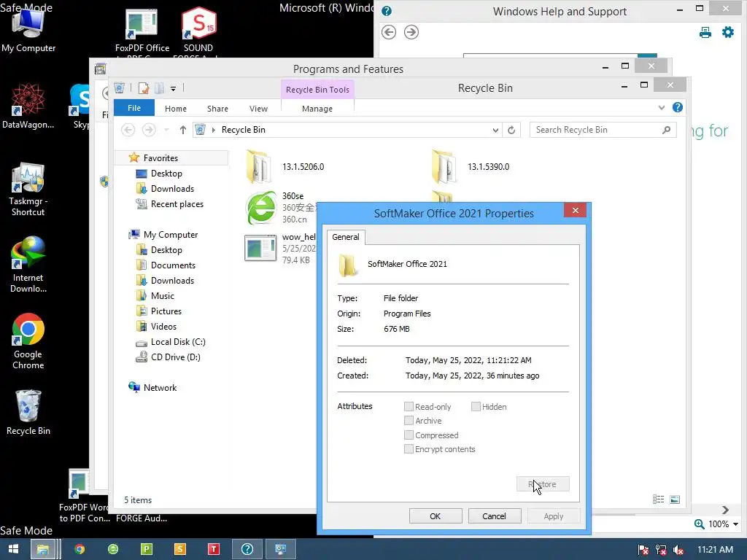Click the forward arrow in Recycle Bin window
747x560 pixels.
click(x=149, y=130)
